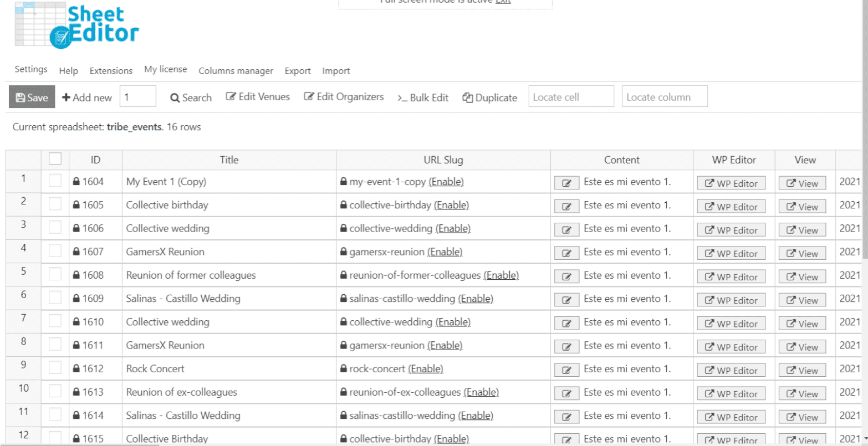Click Add new rows button
The image size is (868, 446).
click(x=87, y=98)
